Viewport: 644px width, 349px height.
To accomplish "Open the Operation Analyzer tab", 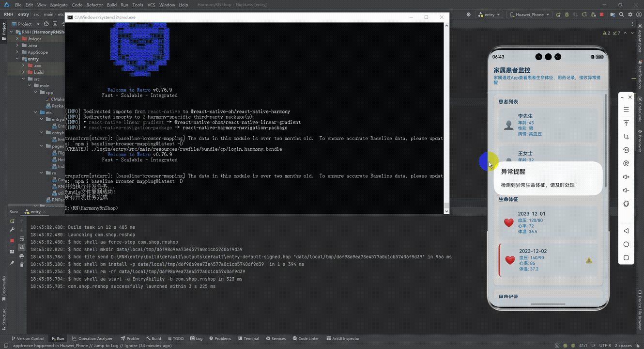I will coord(92,339).
